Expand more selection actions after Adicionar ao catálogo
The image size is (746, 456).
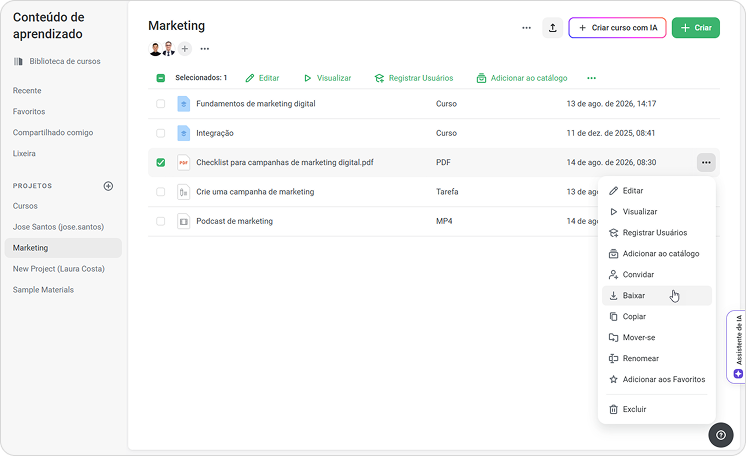[x=591, y=78]
